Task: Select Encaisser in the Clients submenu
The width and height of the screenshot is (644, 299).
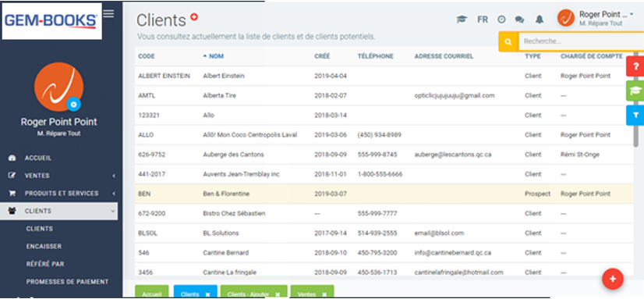Action: 44,247
